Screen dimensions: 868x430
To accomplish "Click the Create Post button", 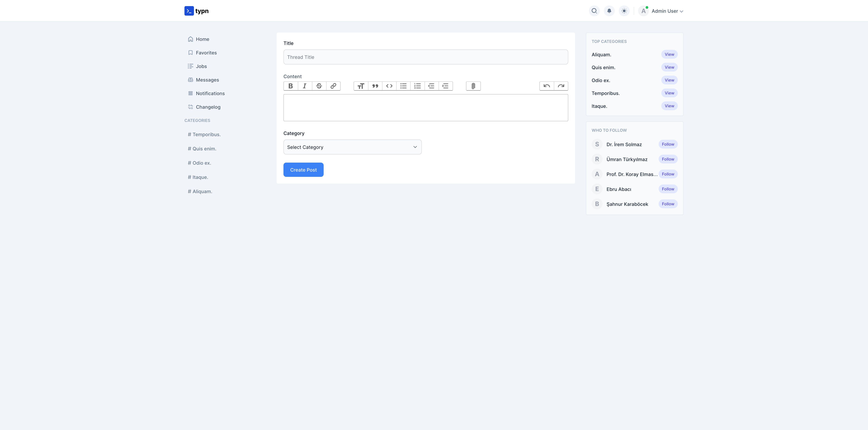I will point(303,170).
